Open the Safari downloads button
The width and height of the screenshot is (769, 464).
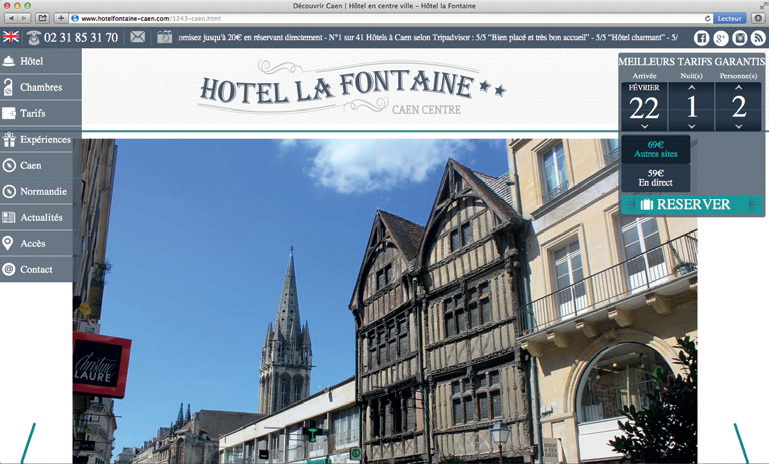tap(758, 18)
